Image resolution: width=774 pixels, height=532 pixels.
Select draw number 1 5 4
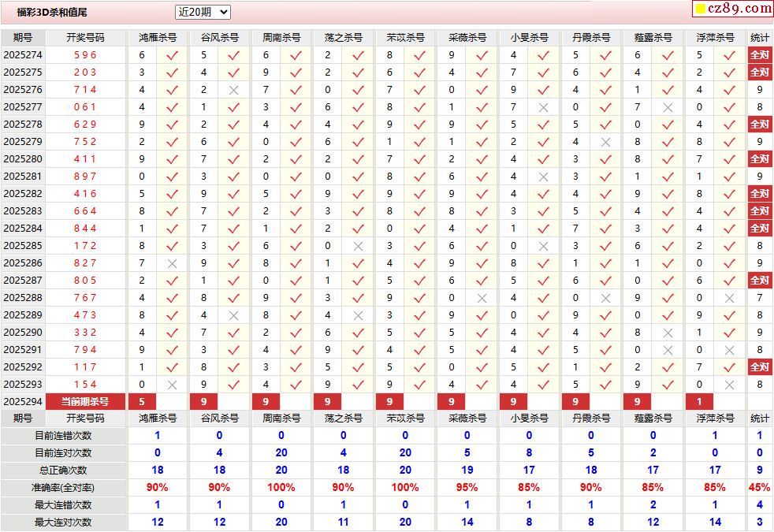coord(85,385)
